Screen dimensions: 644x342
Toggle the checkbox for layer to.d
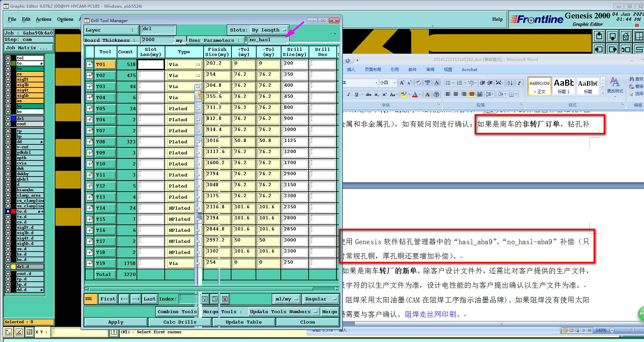(8, 211)
